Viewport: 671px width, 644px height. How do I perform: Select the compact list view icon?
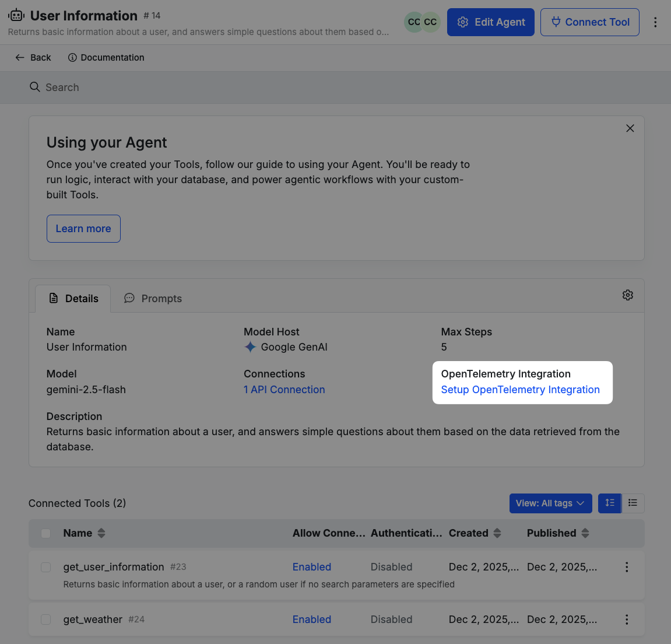[633, 503]
